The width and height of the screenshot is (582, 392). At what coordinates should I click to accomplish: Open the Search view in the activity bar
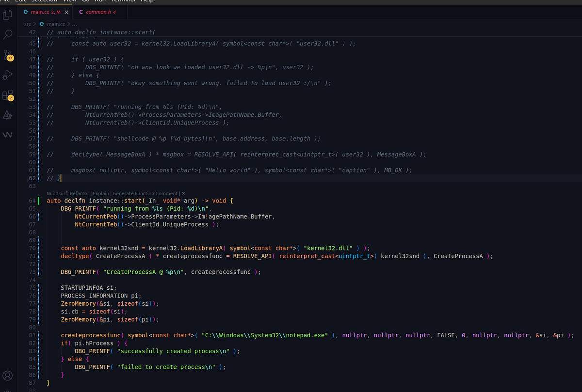[8, 34]
